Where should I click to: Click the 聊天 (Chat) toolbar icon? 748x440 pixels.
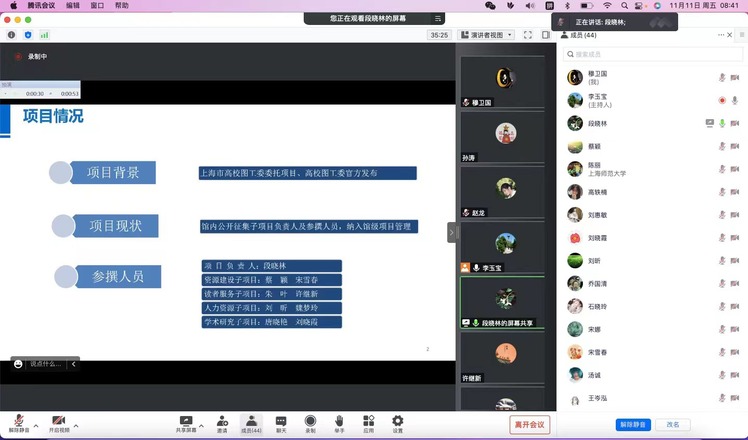click(281, 422)
